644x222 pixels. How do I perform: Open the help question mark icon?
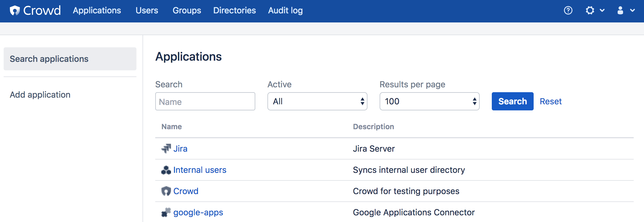[x=568, y=11]
